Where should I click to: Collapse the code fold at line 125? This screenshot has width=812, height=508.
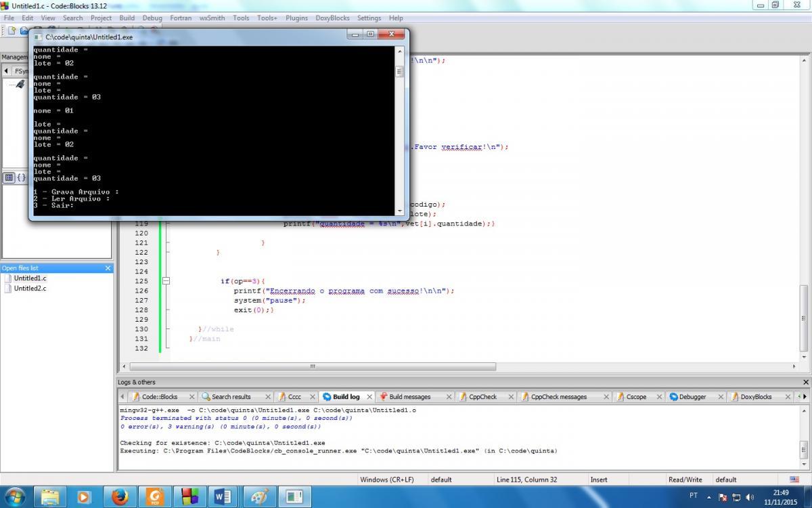pos(166,280)
